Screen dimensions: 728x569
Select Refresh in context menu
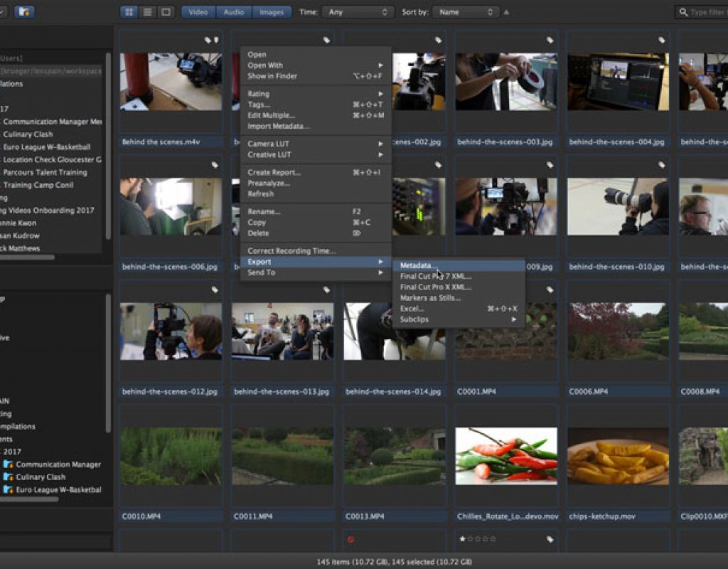coord(316,193)
